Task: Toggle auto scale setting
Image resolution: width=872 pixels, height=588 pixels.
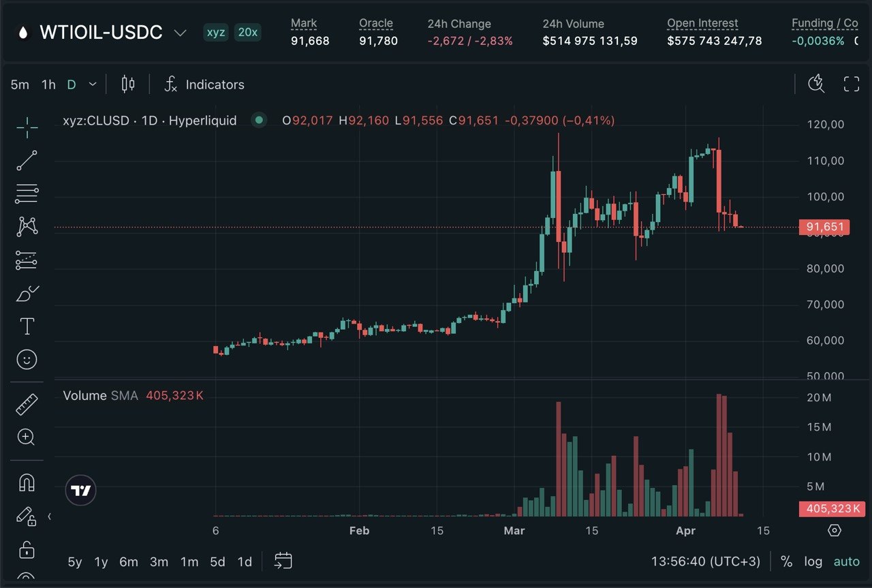Action: pyautogui.click(x=847, y=561)
